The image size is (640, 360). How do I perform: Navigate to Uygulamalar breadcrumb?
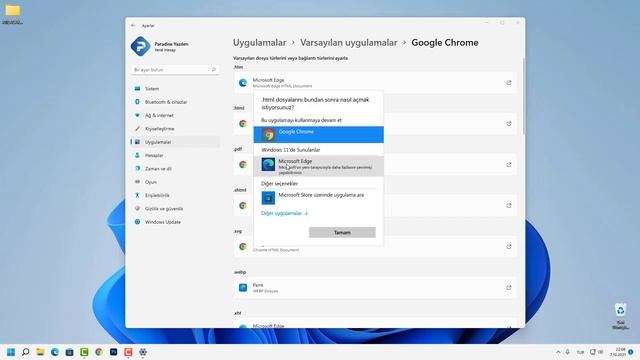259,42
